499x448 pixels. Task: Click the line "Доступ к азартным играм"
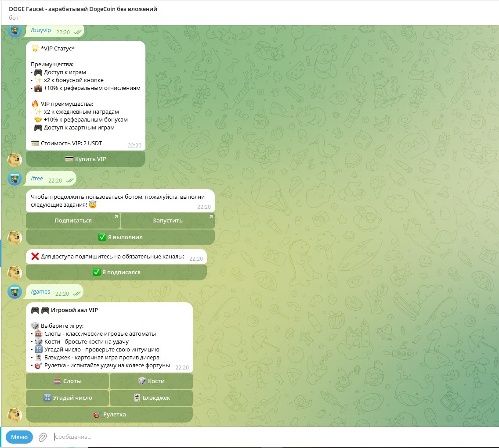click(79, 128)
